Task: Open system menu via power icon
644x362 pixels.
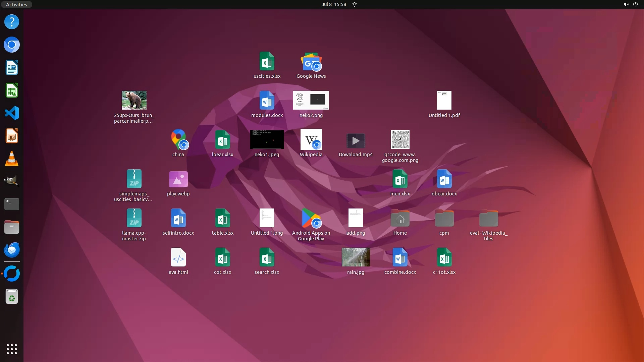Action: pos(635,4)
